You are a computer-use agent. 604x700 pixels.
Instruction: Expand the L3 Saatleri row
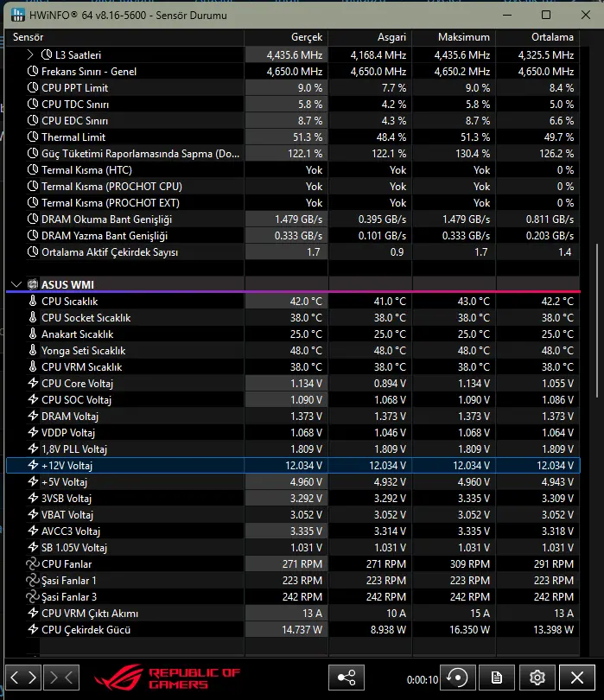point(30,55)
